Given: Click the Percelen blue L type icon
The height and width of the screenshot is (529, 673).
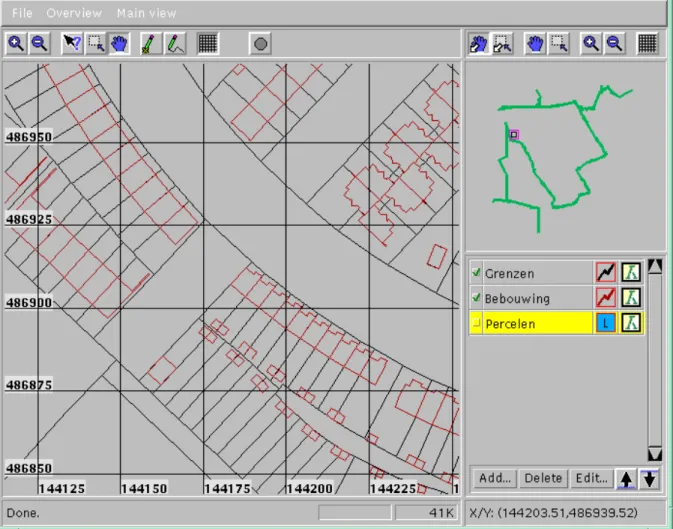Looking at the screenshot, I should pyautogui.click(x=606, y=323).
